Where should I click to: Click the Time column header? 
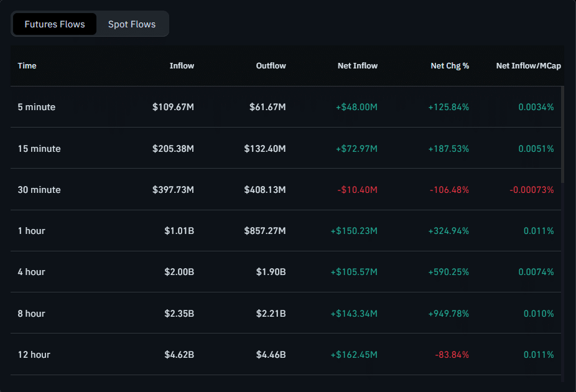(27, 65)
